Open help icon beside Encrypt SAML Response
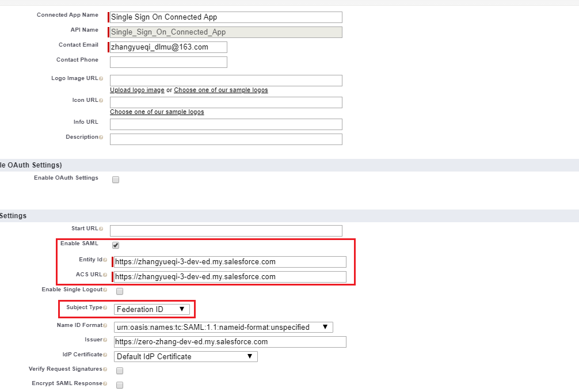Image resolution: width=579 pixels, height=392 pixels. point(105,384)
